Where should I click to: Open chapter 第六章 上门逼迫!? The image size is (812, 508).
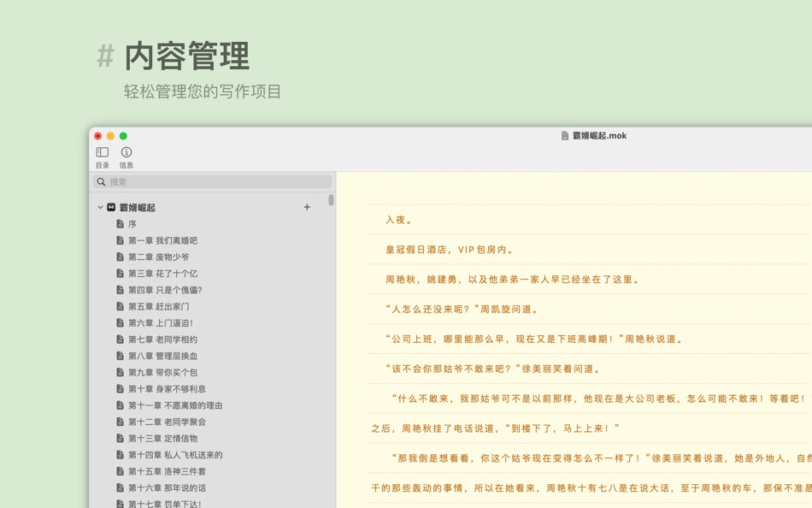point(161,323)
